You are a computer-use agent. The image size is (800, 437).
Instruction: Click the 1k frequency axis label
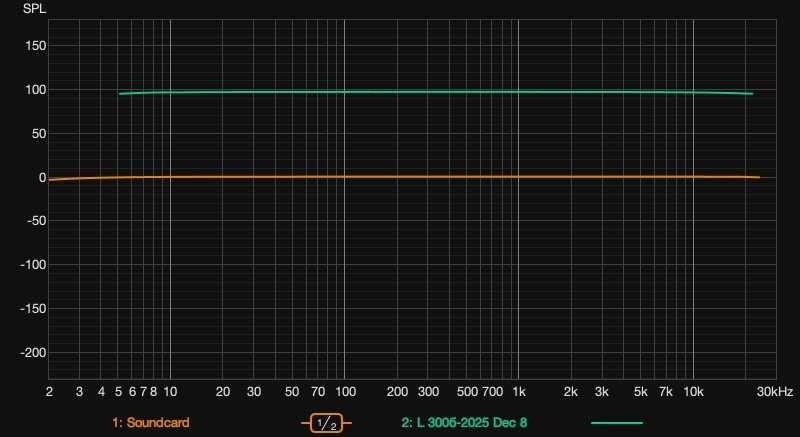click(x=519, y=392)
